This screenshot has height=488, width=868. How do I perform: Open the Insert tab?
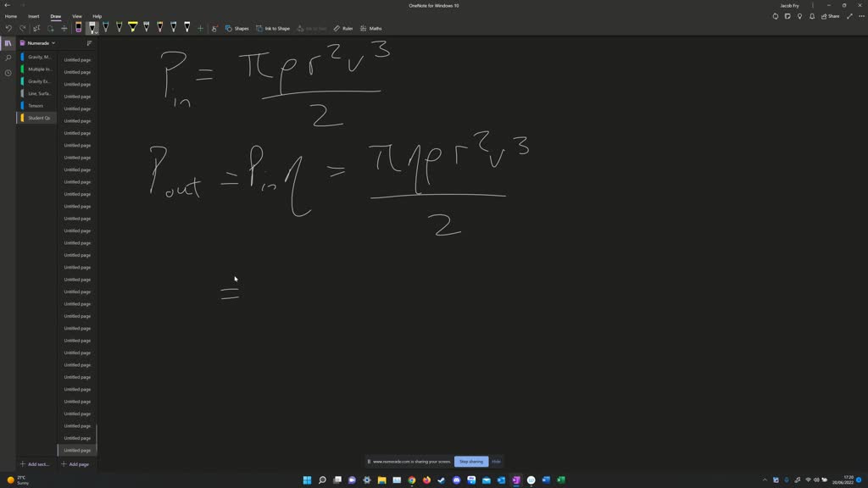coord(34,17)
